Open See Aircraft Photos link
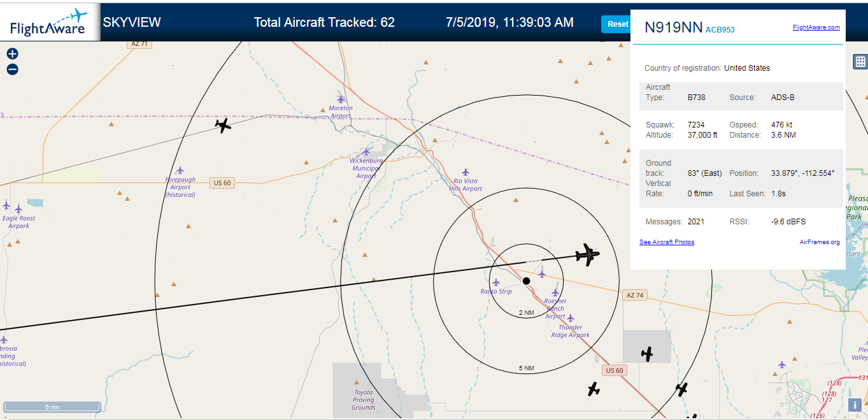The image size is (868, 420). click(667, 242)
